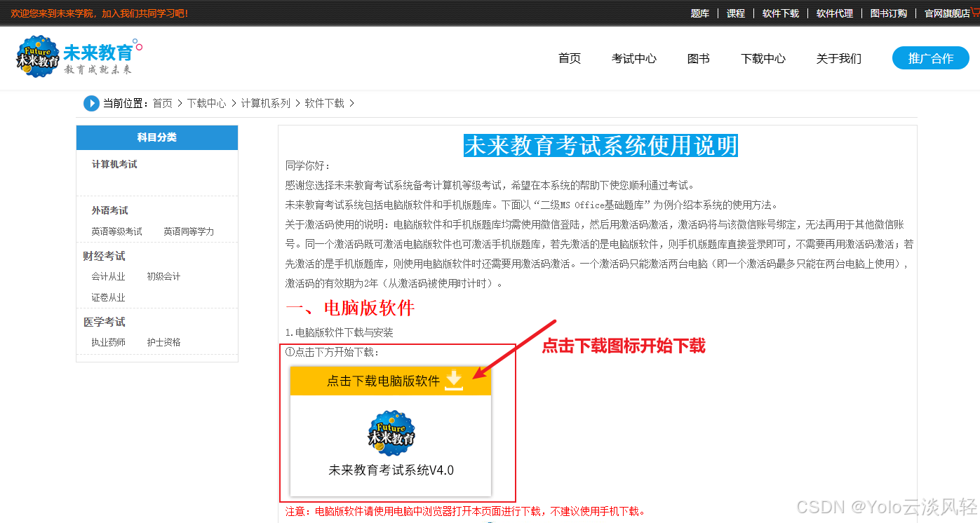Open the 会计从业 subcategory

coord(108,277)
